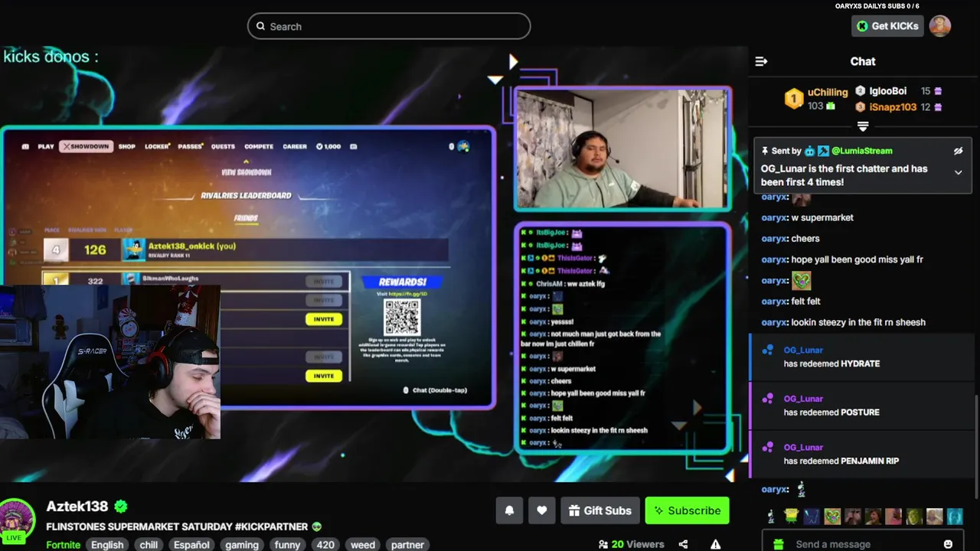Expand the pinned LumiaStream message chevron
980x551 pixels.
click(958, 173)
